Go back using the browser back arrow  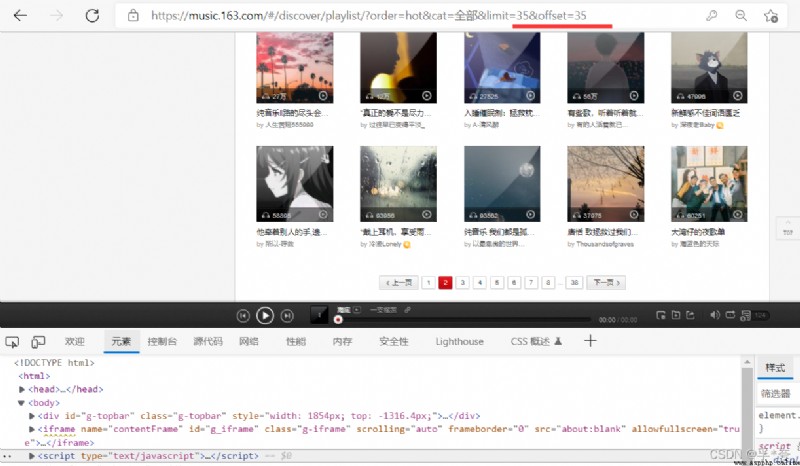coord(20,15)
